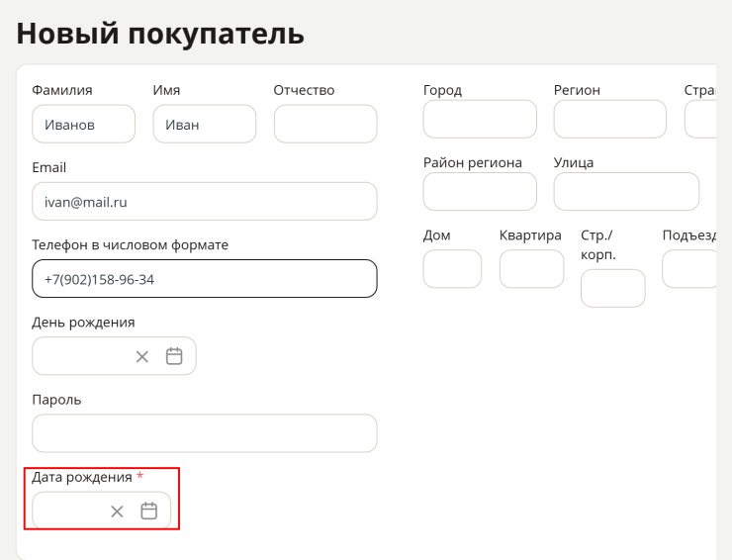Click the Дата рождения required label

(x=88, y=477)
